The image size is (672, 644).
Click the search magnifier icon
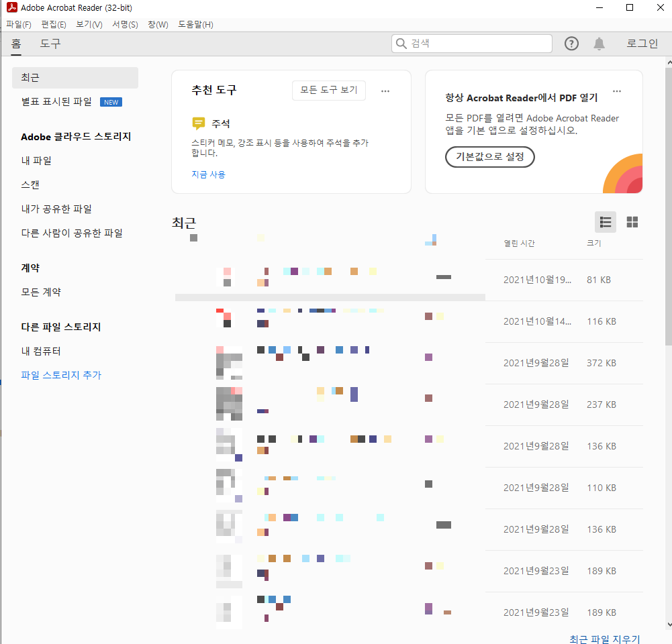point(403,43)
